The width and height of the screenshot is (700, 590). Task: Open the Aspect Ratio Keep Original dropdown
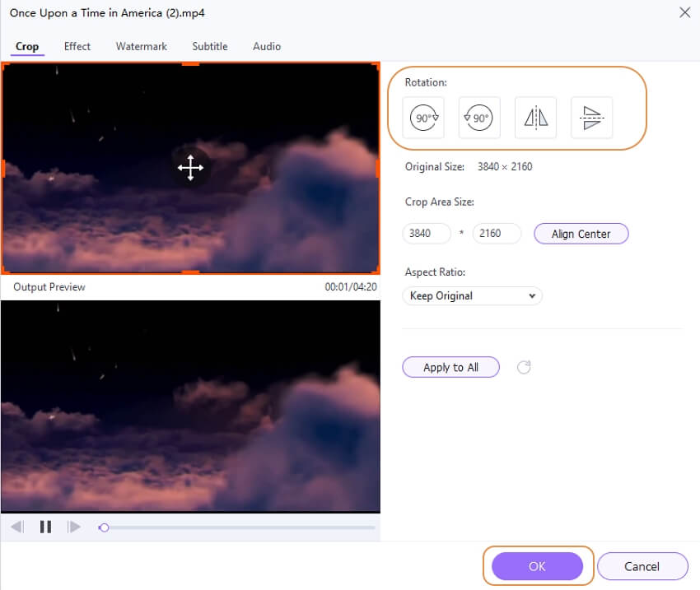click(473, 295)
